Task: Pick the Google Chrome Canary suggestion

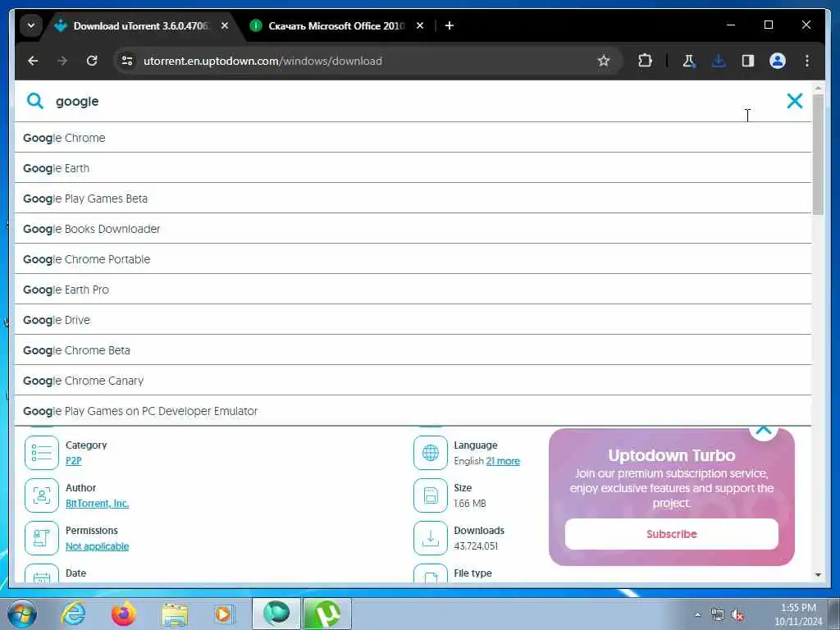Action: pyautogui.click(x=413, y=381)
